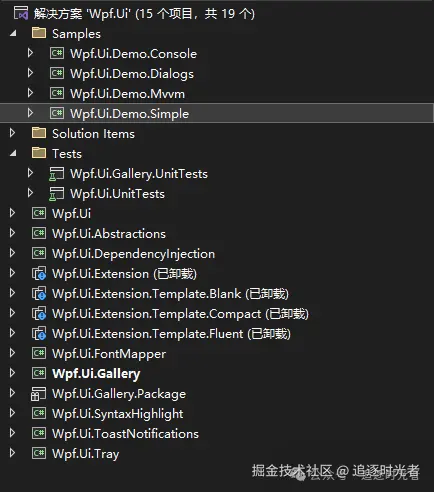Expand the Solution Items folder
The width and height of the screenshot is (434, 492).
tap(12, 133)
